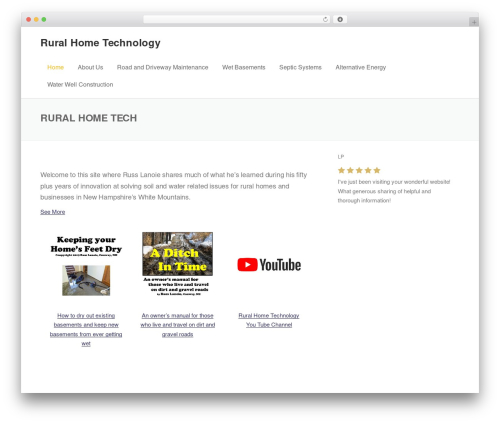Image resolution: width=500 pixels, height=423 pixels.
Task: Click the browser reload icon
Action: (x=325, y=20)
